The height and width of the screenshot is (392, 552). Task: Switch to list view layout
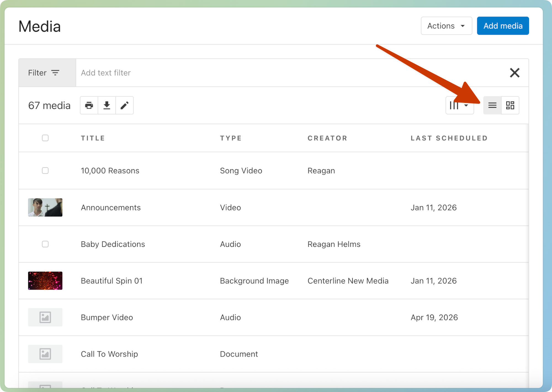(492, 105)
